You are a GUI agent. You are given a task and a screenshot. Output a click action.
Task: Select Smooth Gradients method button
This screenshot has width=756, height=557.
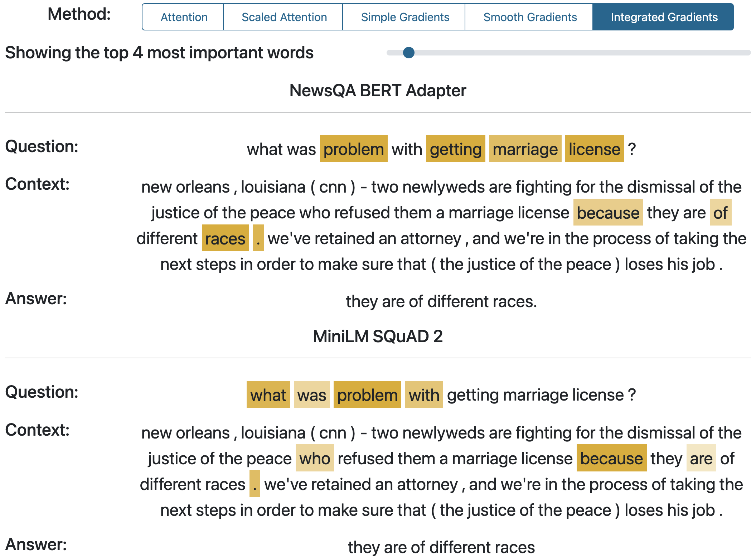(530, 17)
